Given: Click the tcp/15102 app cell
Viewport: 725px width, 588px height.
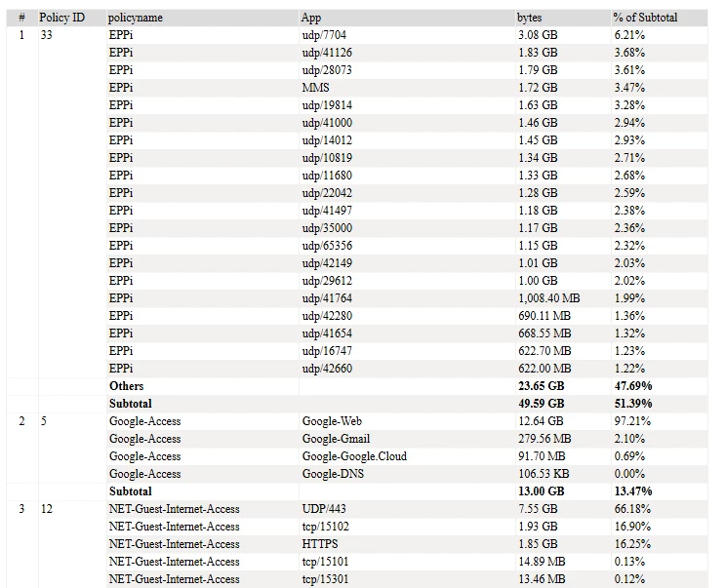Looking at the screenshot, I should coord(326,527).
